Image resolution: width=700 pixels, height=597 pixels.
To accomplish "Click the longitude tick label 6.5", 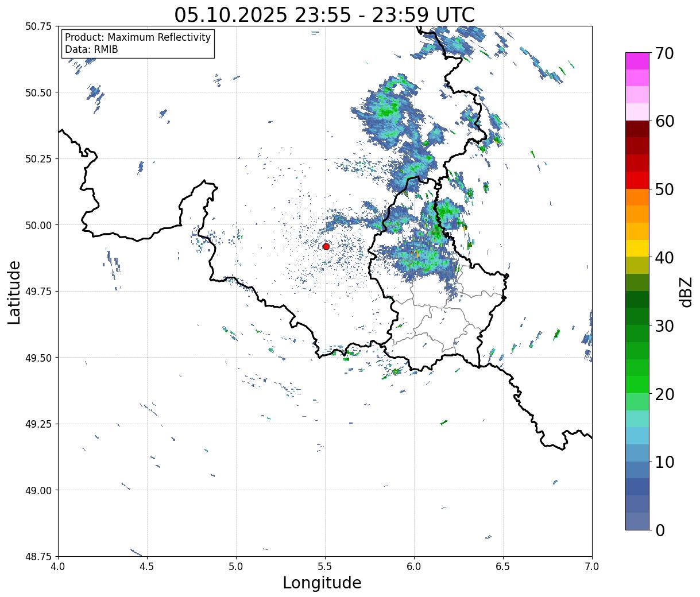I will click(x=503, y=567).
